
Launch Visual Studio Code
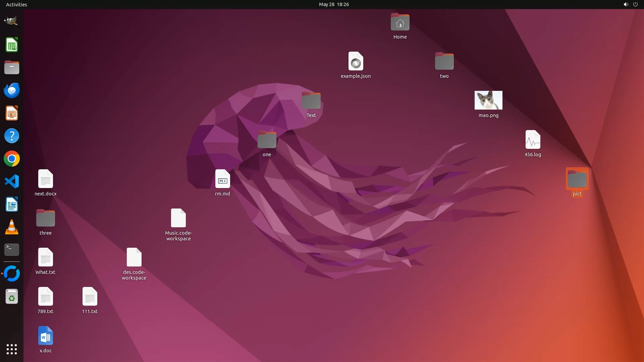click(11, 182)
